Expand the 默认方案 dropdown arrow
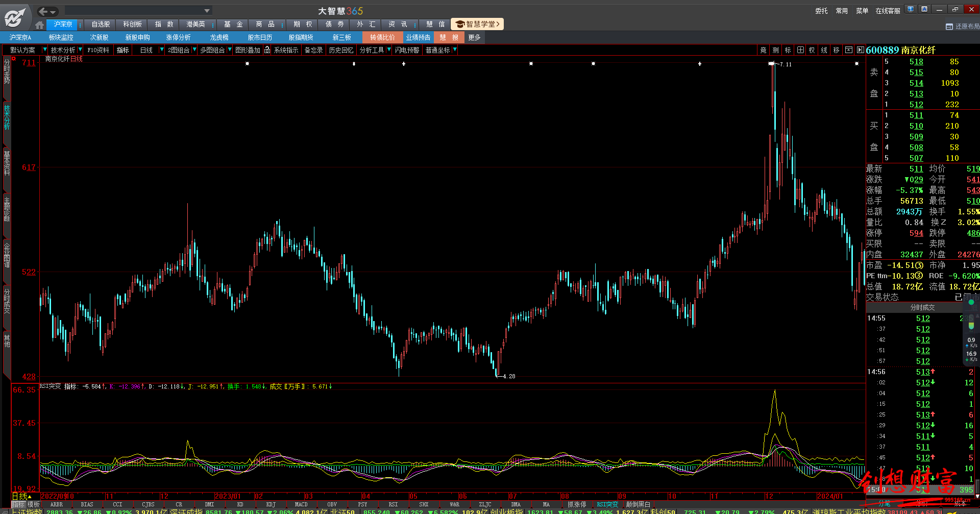This screenshot has height=514, width=980. click(x=44, y=50)
